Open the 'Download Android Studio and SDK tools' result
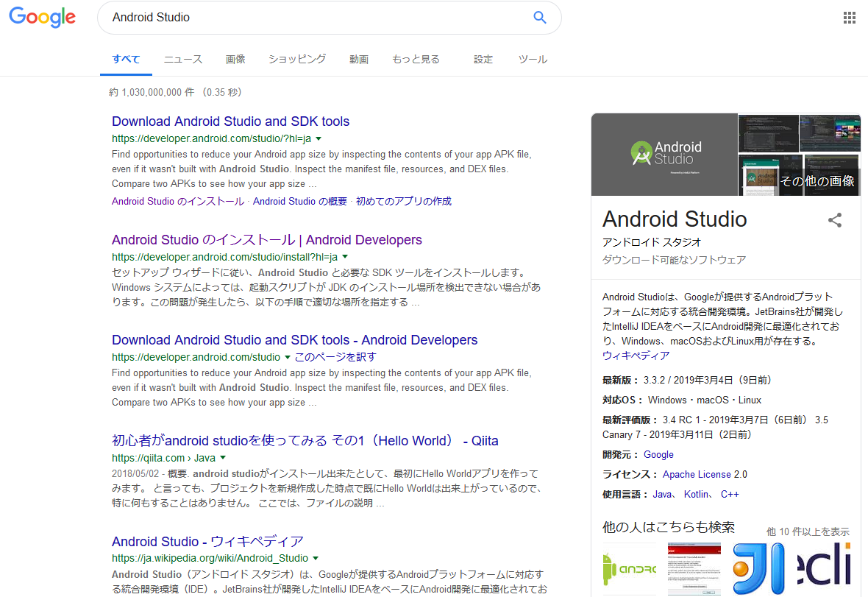868x597 pixels. tap(230, 121)
